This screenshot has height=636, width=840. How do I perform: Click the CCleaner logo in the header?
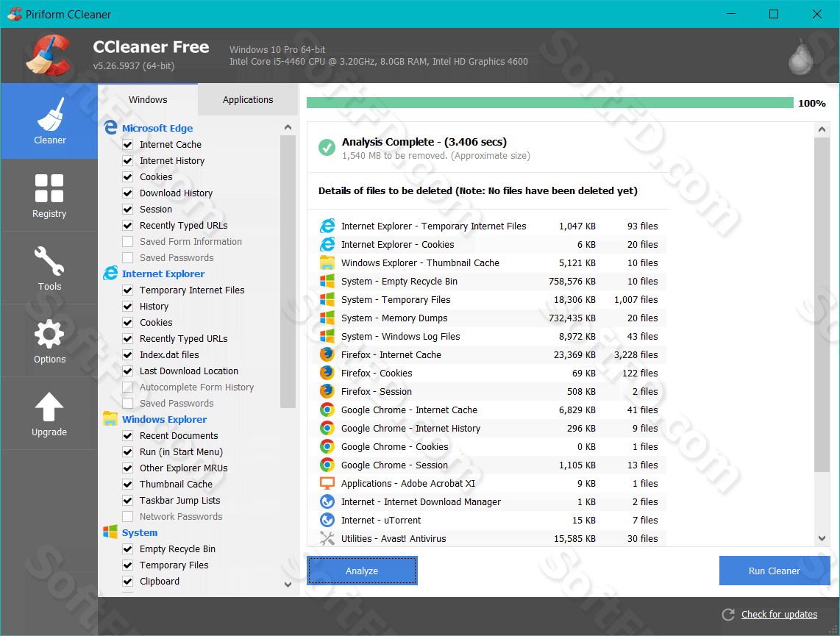click(49, 55)
